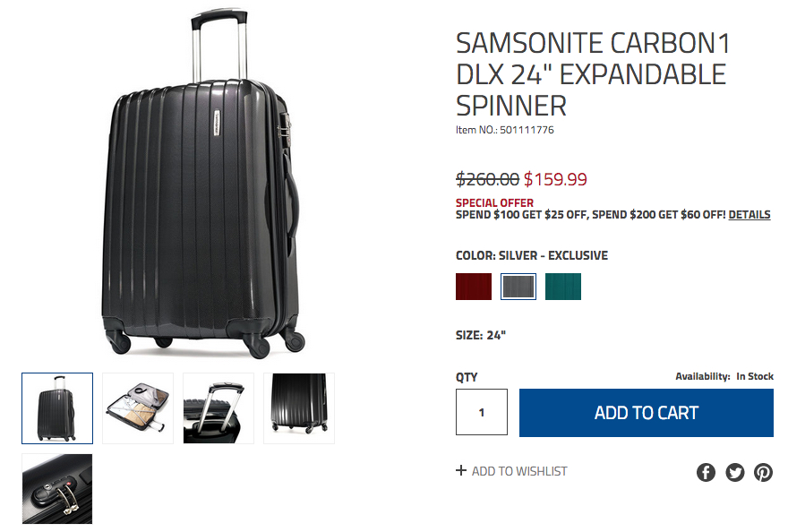Show the open suitcase interior thumbnail

click(138, 408)
